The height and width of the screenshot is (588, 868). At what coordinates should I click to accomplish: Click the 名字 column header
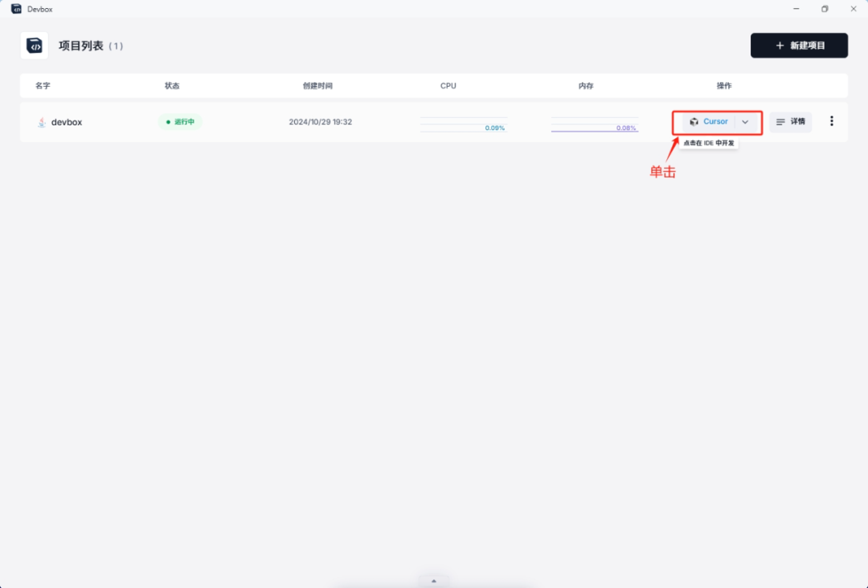click(43, 86)
